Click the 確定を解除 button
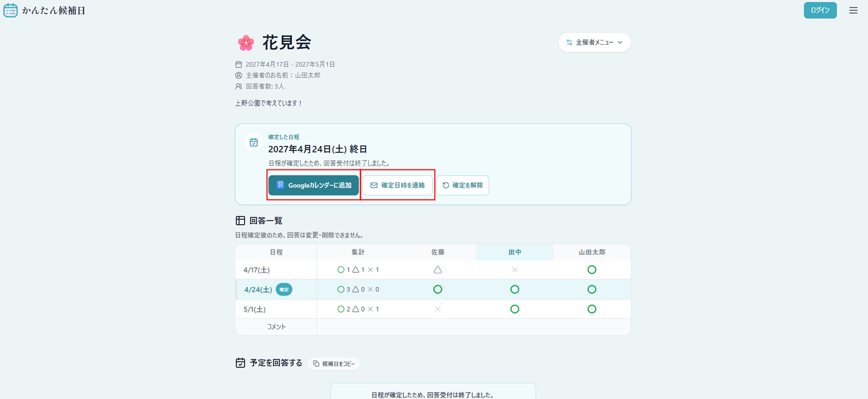This screenshot has height=399, width=868. click(462, 185)
